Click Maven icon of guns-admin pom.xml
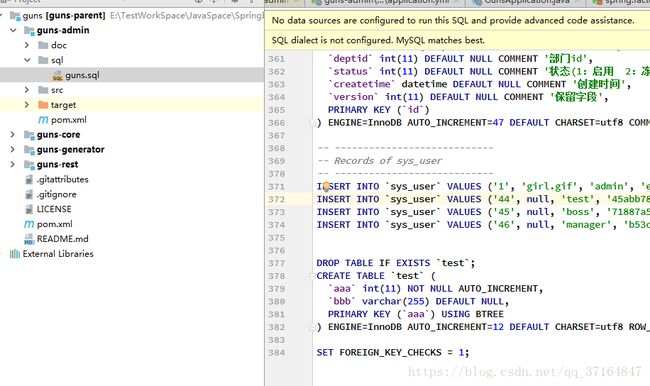Screen dimensions: 650x386 [x=43, y=120]
